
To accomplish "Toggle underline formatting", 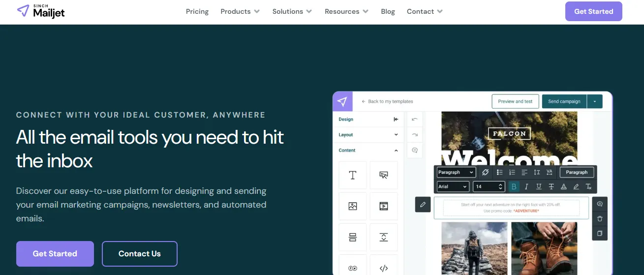I will click(x=539, y=186).
